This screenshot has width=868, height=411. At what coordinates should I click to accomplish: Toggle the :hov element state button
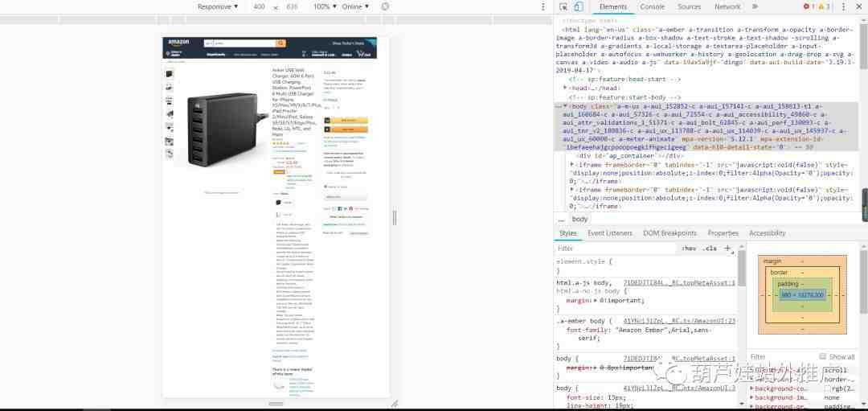(689, 249)
